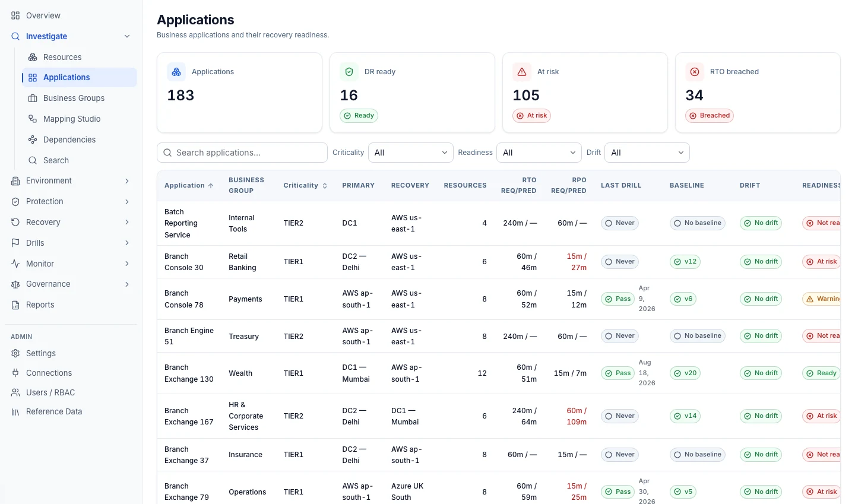Open the Readiness filter dropdown

(x=539, y=153)
